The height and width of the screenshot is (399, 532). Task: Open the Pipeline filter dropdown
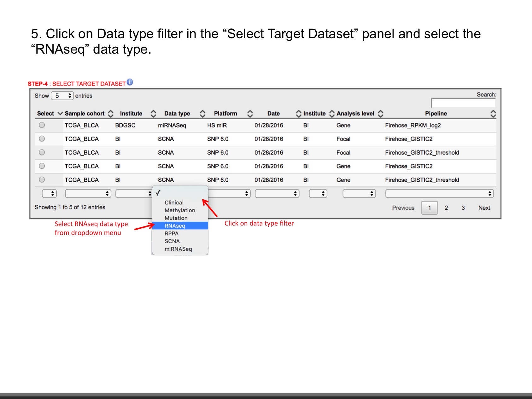click(x=439, y=193)
